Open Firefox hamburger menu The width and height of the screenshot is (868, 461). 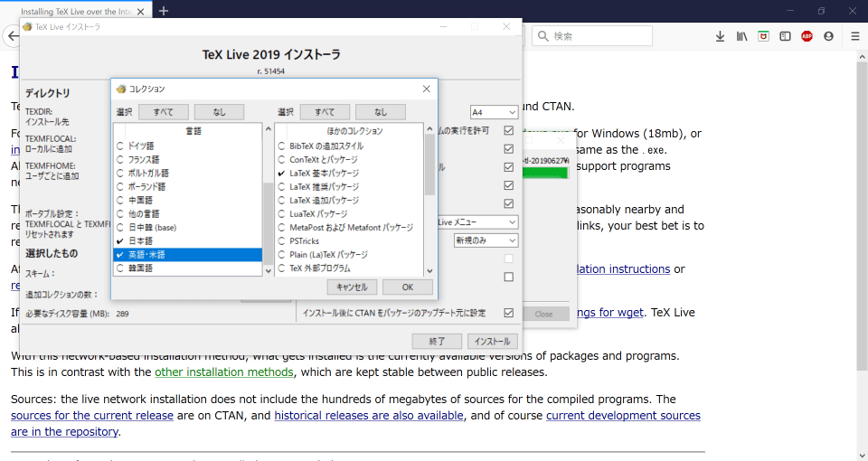pyautogui.click(x=854, y=36)
